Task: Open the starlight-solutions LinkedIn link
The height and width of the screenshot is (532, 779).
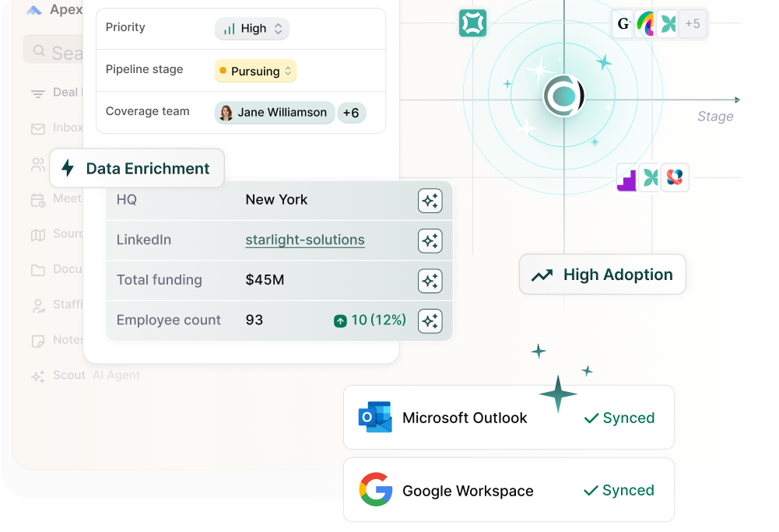Action: pos(304,240)
